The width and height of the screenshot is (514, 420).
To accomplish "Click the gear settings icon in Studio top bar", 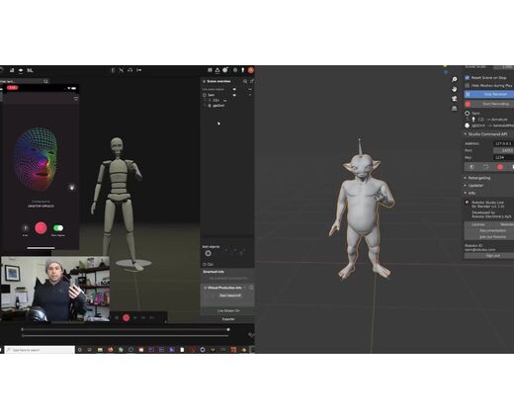I will coord(235,70).
